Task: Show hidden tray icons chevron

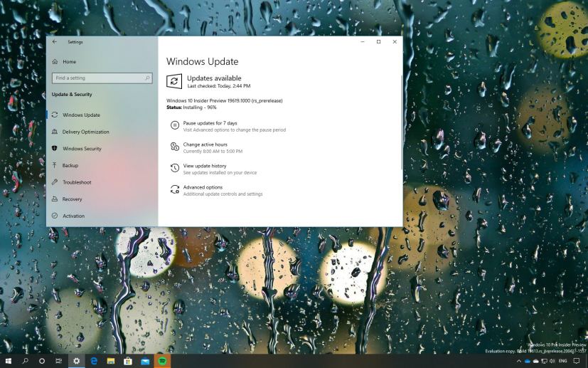Action: click(519, 362)
